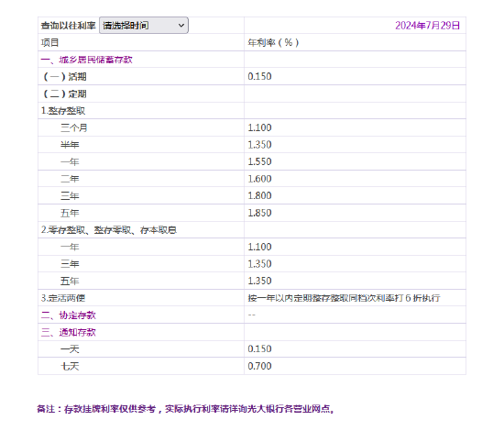
Task: Select the 1.350 rate in the 半年 row
Action: [x=259, y=145]
